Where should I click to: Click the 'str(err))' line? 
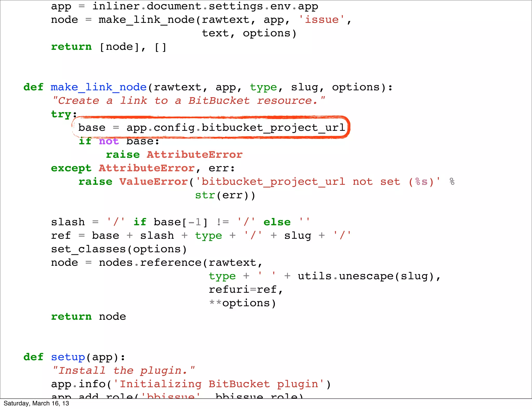[x=225, y=195]
